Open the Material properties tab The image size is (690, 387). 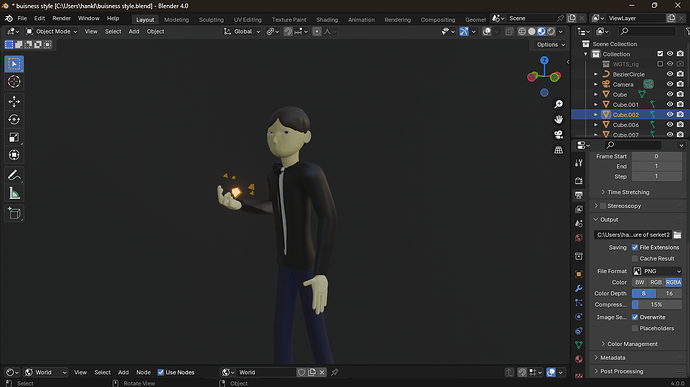click(579, 359)
